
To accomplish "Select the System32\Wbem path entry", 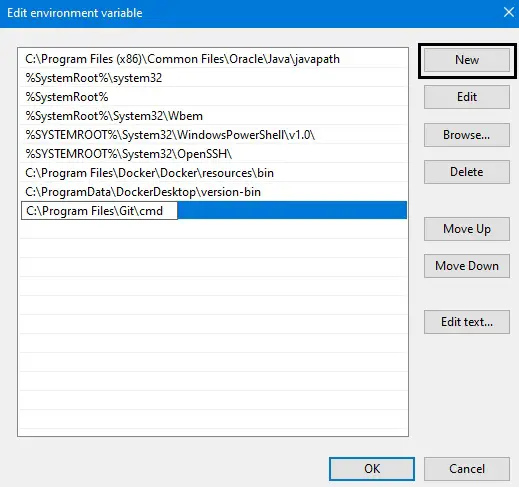I will pyautogui.click(x=213, y=116).
